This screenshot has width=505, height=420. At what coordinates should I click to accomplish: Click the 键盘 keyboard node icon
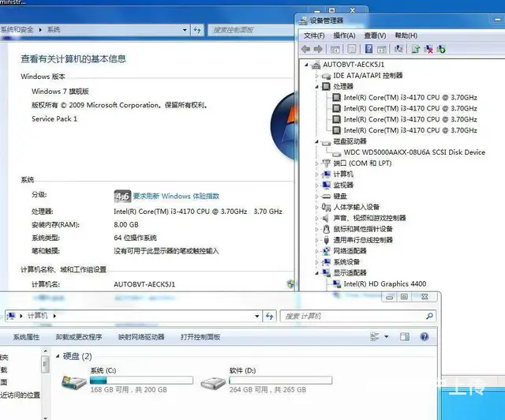(x=326, y=196)
